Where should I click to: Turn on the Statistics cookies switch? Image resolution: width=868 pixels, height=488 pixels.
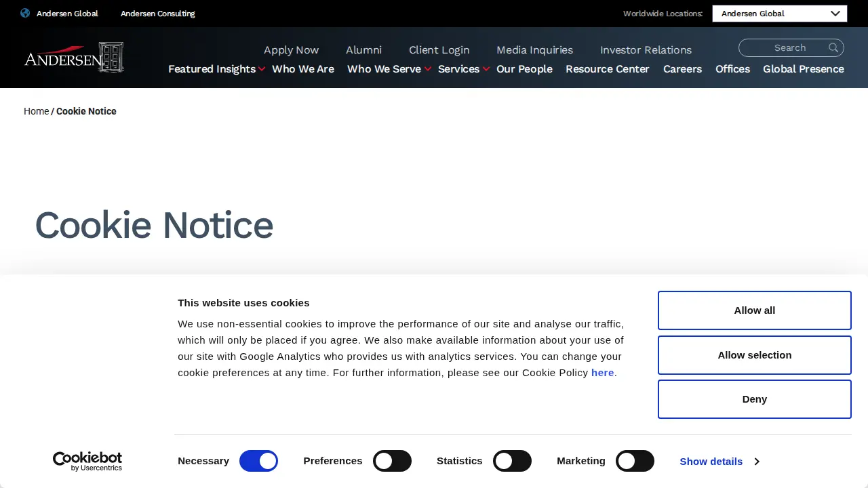512,461
